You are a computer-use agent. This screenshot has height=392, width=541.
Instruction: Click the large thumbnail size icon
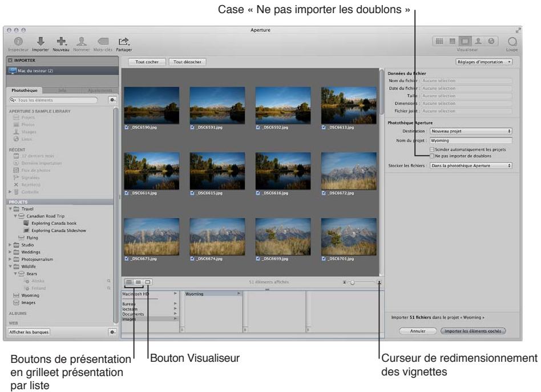tap(379, 282)
